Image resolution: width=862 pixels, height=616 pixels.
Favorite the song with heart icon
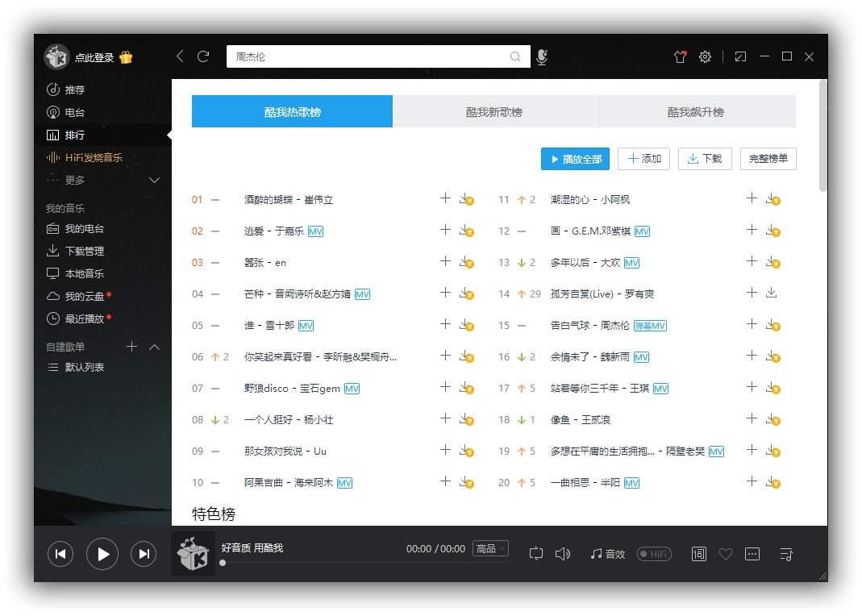pos(726,554)
